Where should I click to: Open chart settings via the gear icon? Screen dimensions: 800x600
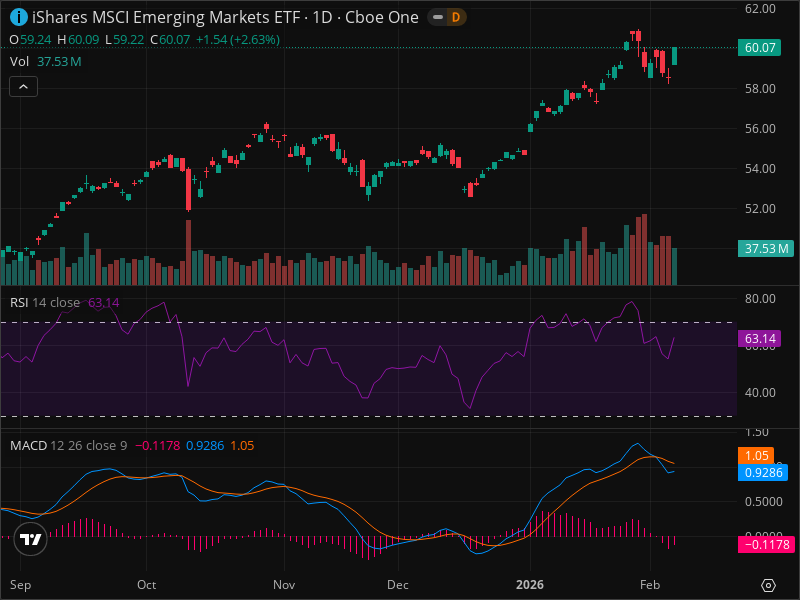tap(768, 585)
